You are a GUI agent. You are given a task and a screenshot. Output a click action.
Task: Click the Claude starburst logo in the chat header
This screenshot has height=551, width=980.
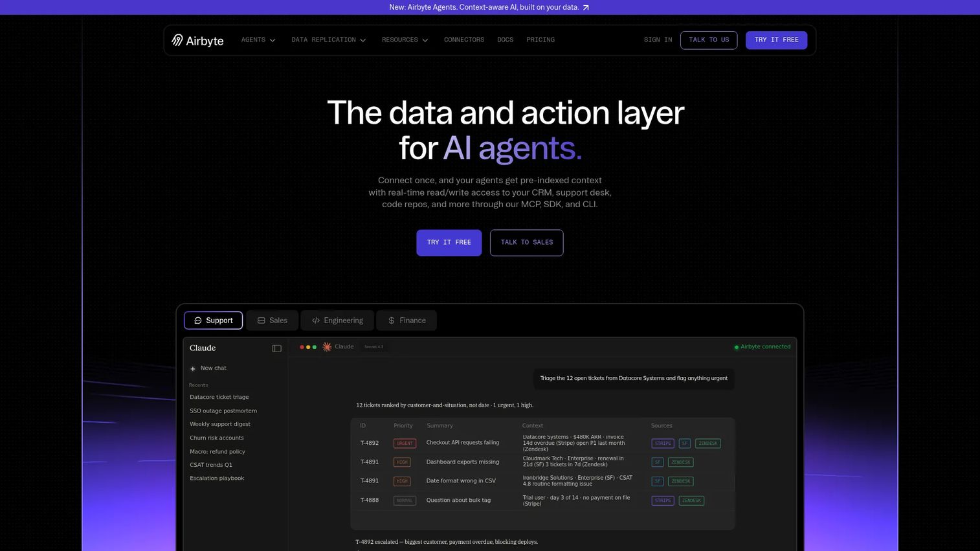point(328,347)
